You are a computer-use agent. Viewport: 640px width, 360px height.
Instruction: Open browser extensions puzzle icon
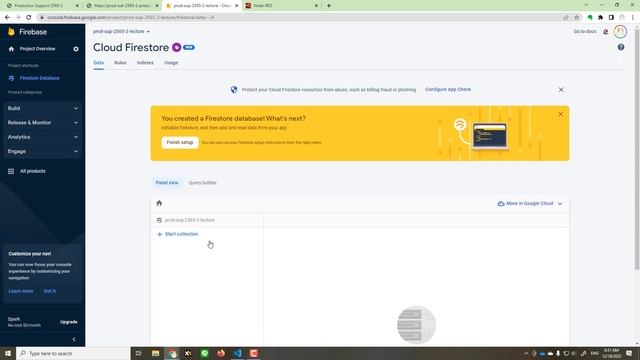pos(600,18)
